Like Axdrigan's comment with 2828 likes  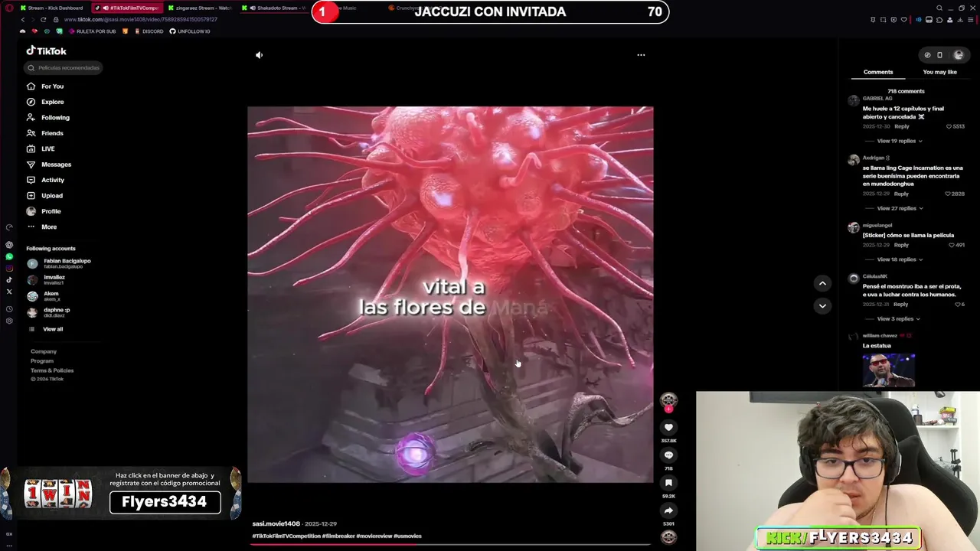(x=948, y=194)
